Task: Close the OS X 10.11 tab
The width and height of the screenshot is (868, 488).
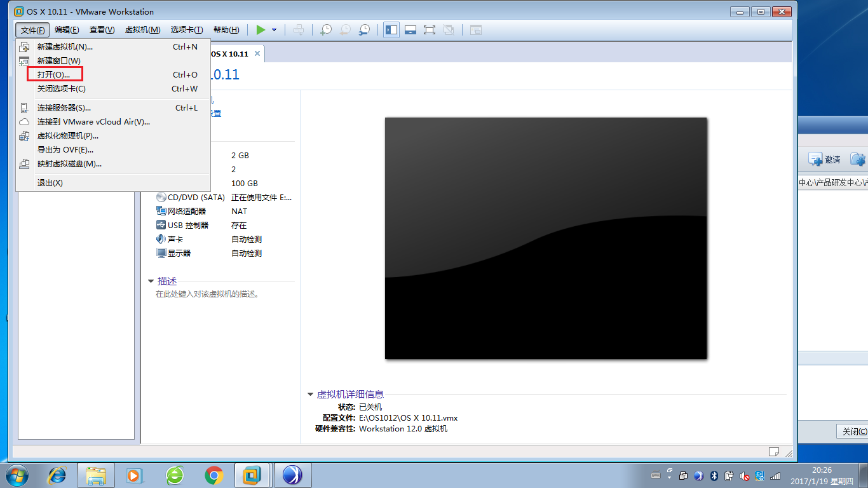Action: point(257,53)
